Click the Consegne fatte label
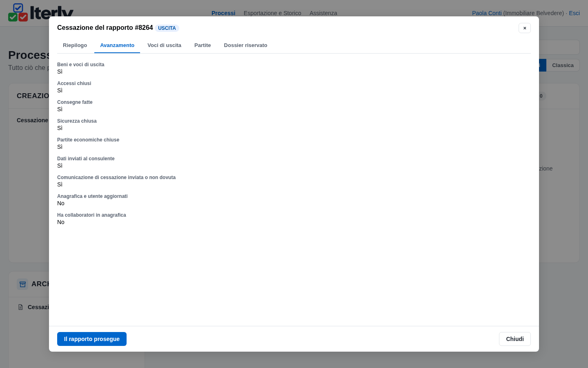The image size is (588, 368). click(x=75, y=102)
